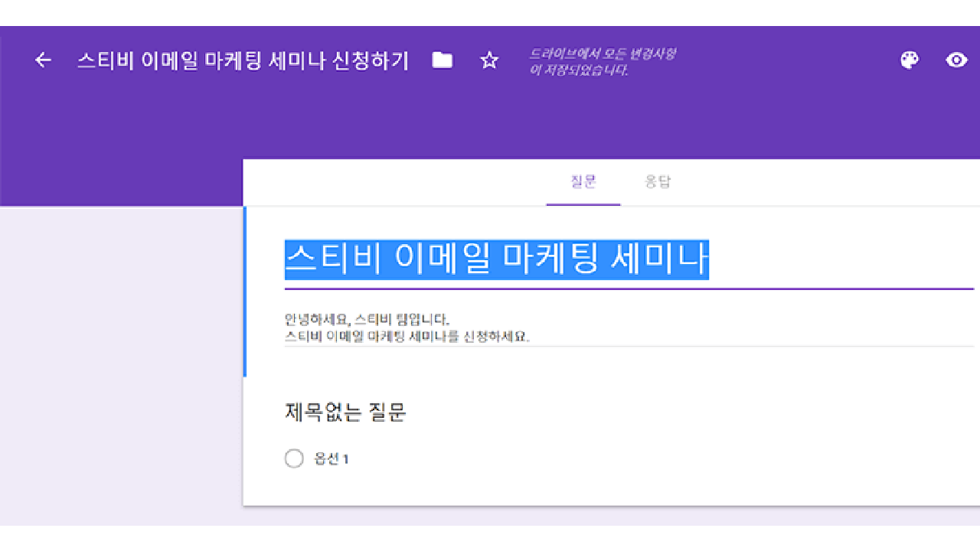The image size is (980, 551).
Task: Star this form with the star icon
Action: (489, 60)
